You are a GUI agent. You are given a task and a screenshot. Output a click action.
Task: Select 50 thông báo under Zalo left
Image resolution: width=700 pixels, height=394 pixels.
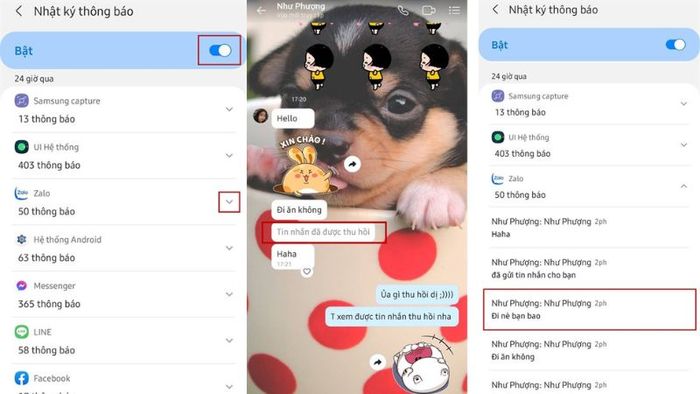46,212
